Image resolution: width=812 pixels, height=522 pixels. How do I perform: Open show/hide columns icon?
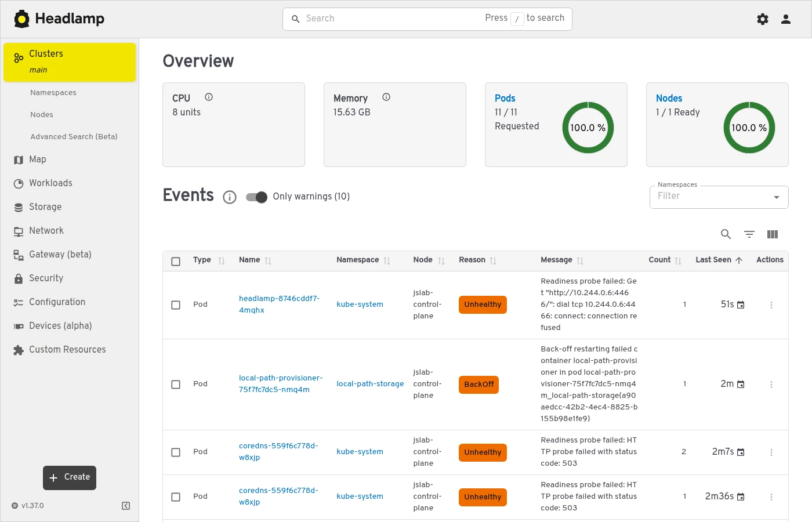point(773,234)
